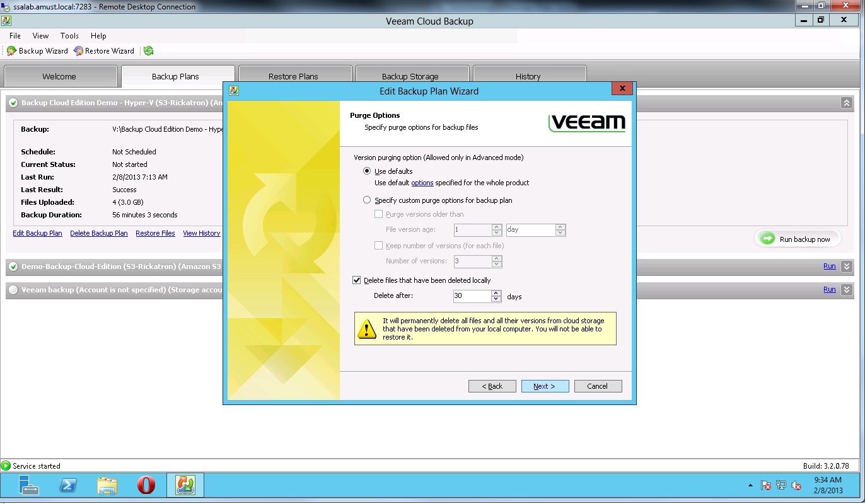Image resolution: width=865 pixels, height=504 pixels.
Task: Click the muted speaker tray icon
Action: [796, 486]
